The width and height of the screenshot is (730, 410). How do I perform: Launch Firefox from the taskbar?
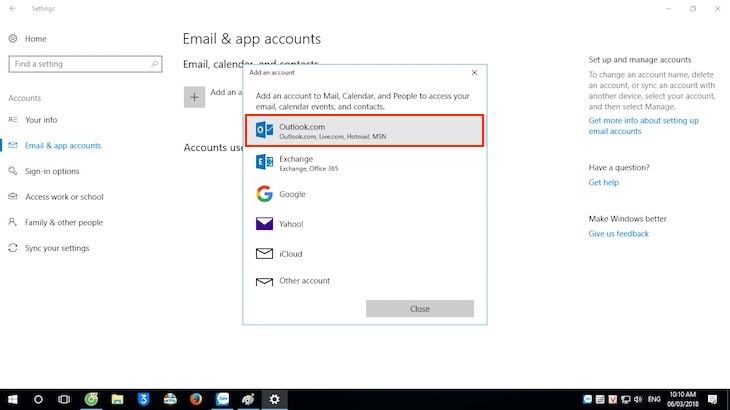tap(196, 399)
